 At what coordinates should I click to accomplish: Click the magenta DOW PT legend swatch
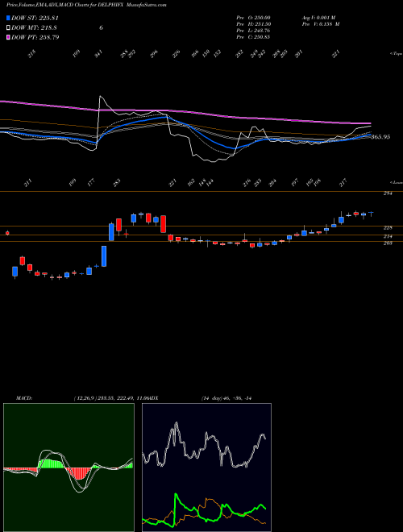tap(9, 37)
